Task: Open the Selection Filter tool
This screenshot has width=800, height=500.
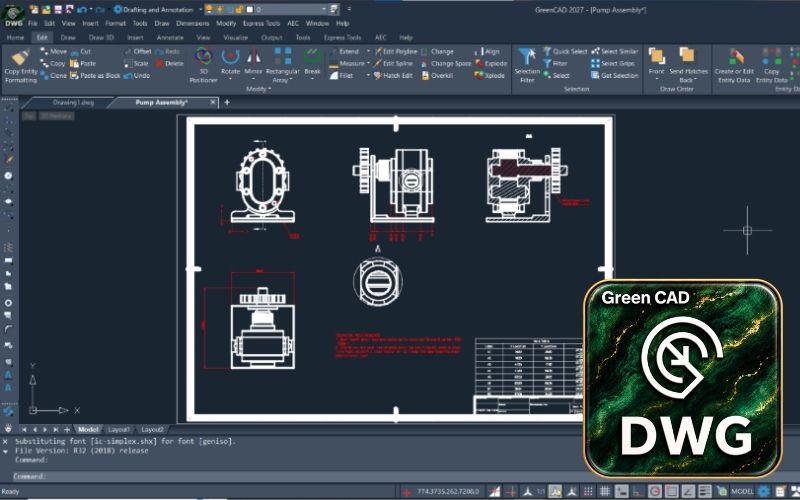Action: [x=527, y=65]
